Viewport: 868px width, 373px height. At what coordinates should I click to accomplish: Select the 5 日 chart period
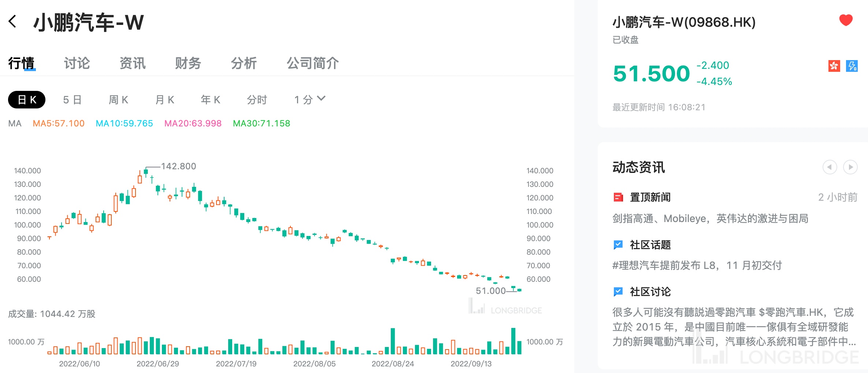click(x=72, y=100)
